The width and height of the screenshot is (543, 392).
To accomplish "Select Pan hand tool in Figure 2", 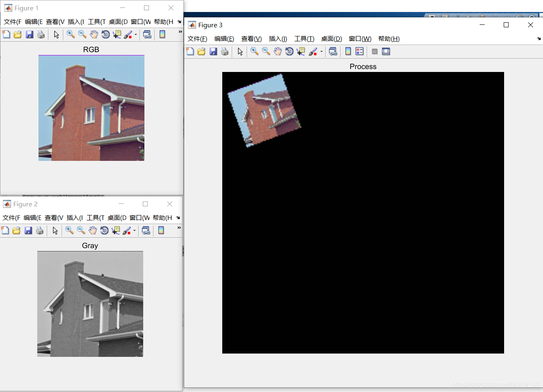I will click(93, 230).
